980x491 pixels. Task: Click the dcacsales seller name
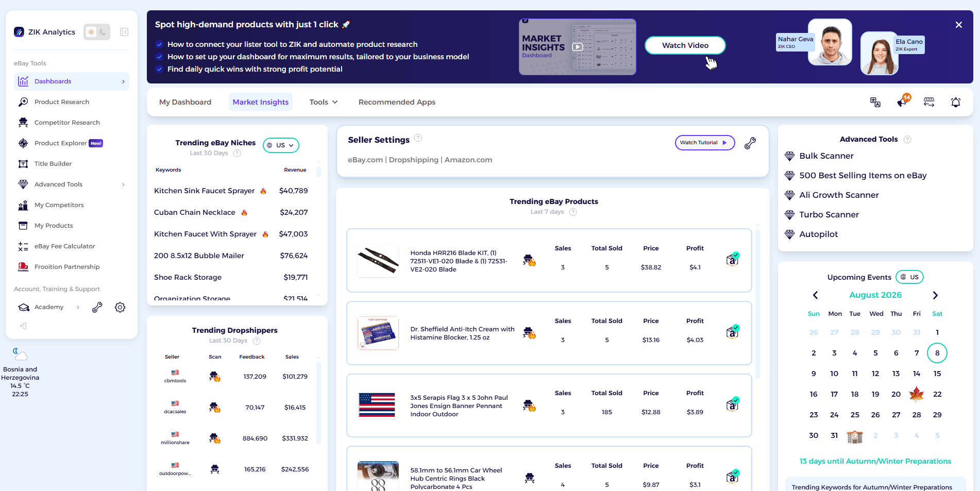pyautogui.click(x=175, y=412)
